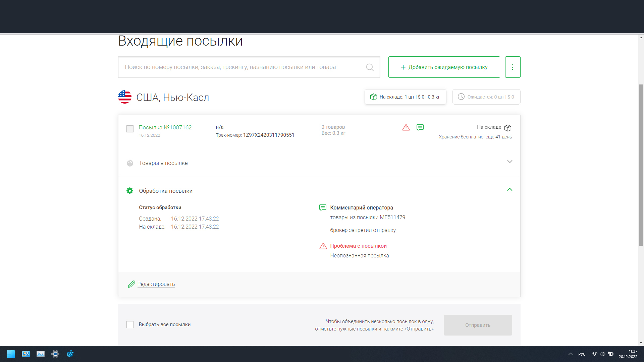
Task: Click the Отправить button
Action: pos(478,325)
